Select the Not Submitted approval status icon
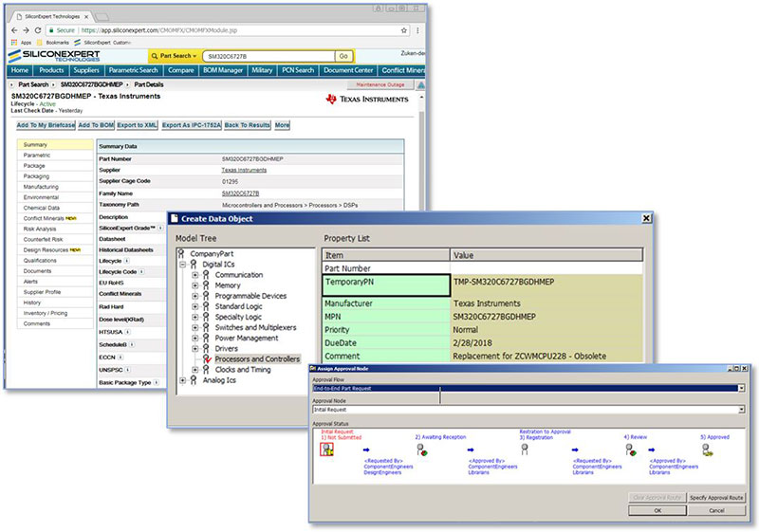 tap(326, 450)
